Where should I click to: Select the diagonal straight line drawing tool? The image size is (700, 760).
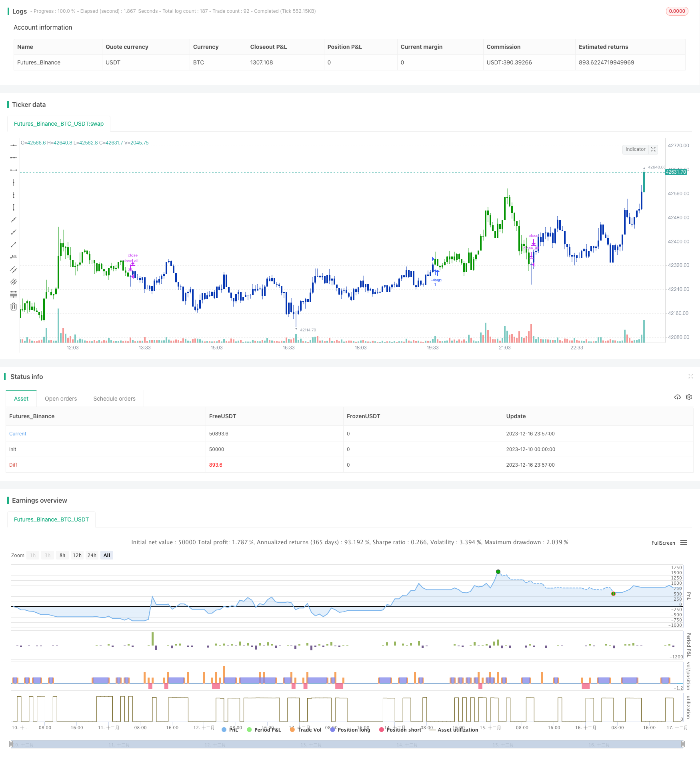click(x=14, y=220)
